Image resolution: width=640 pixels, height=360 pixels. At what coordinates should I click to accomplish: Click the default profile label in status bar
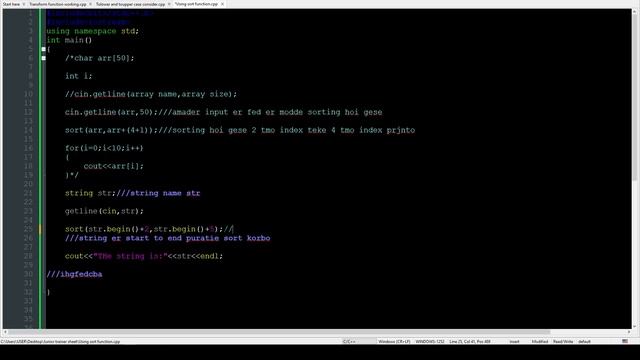584,342
